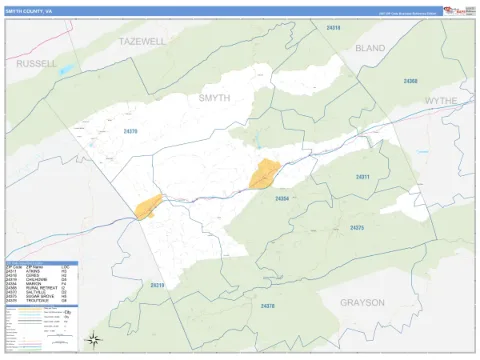Screen dimensions: 480x360
Task: Click the orange Chilhowie city area
Action: tap(148, 207)
